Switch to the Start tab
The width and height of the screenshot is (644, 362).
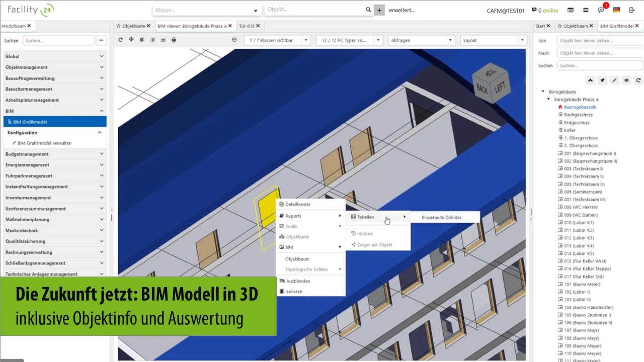(x=542, y=26)
